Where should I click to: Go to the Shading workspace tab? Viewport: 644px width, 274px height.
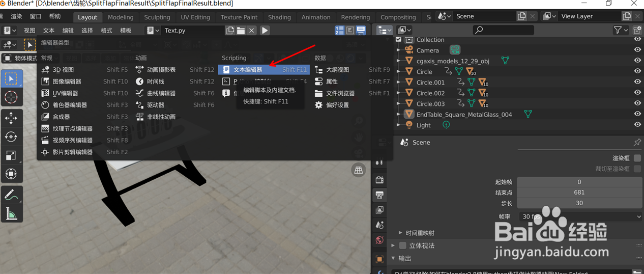click(x=279, y=17)
